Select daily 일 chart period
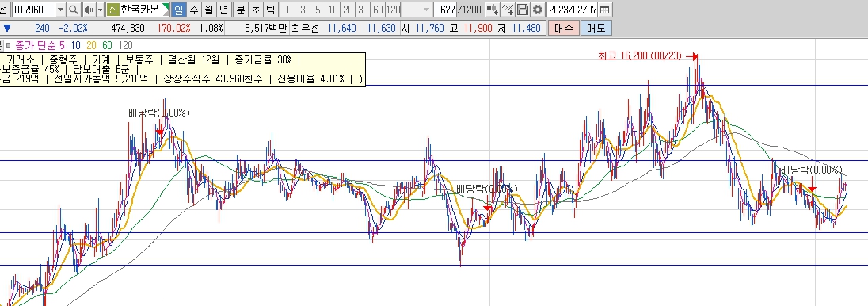868x306 pixels. (179, 10)
